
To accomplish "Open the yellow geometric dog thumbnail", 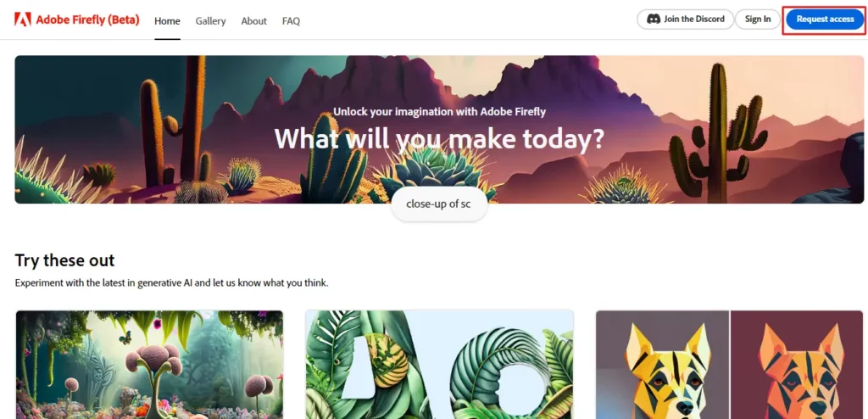I will coord(663,365).
